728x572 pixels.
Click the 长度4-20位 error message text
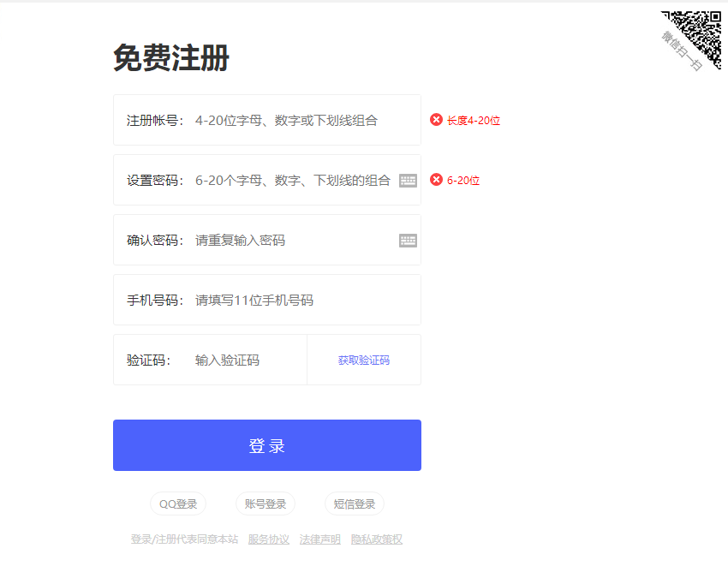[474, 121]
